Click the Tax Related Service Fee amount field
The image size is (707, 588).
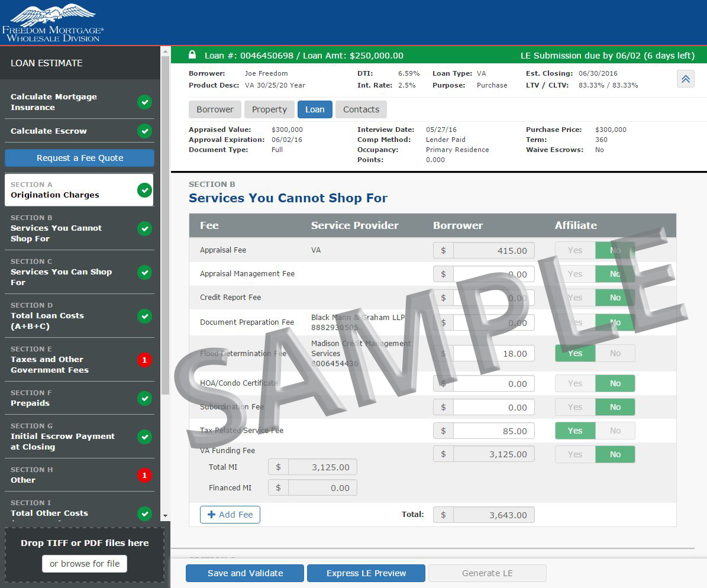[493, 431]
